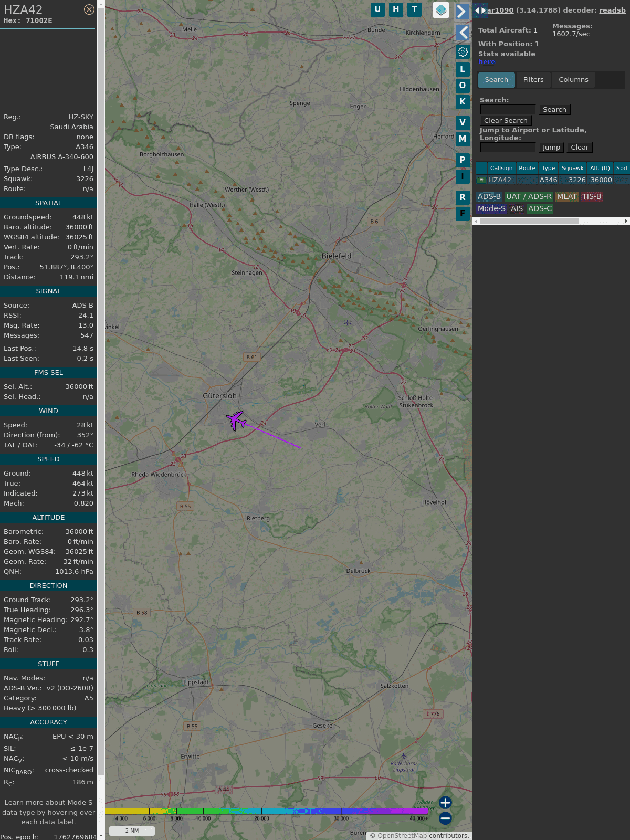This screenshot has height=840, width=630.
Task: Click info panel scrollbar down arrow
Action: pos(101,836)
